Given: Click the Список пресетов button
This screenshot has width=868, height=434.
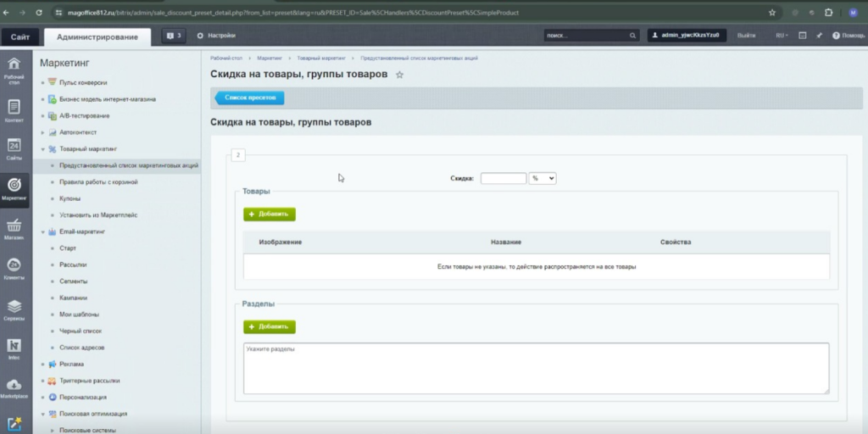Looking at the screenshot, I should pos(250,97).
